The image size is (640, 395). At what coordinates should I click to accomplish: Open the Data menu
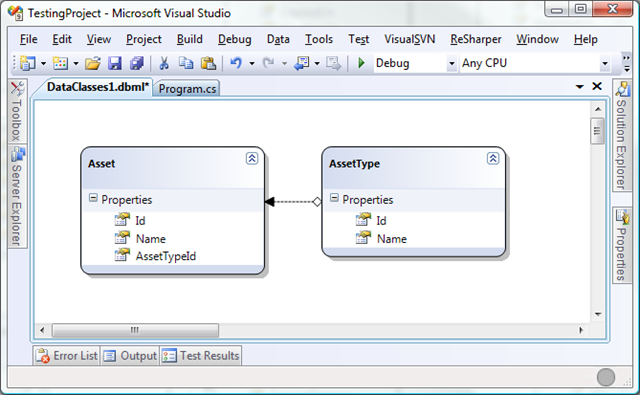coord(278,39)
